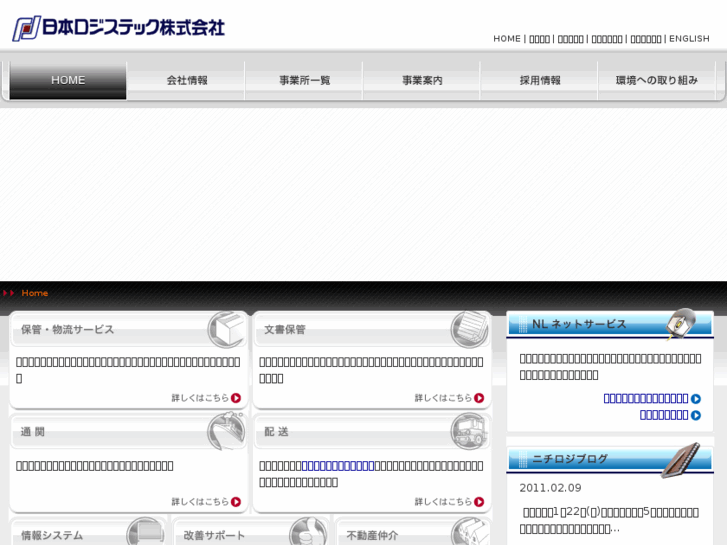Open the 保管・物流サービス heading
Image resolution: width=727 pixels, height=545 pixels.
coord(67,329)
